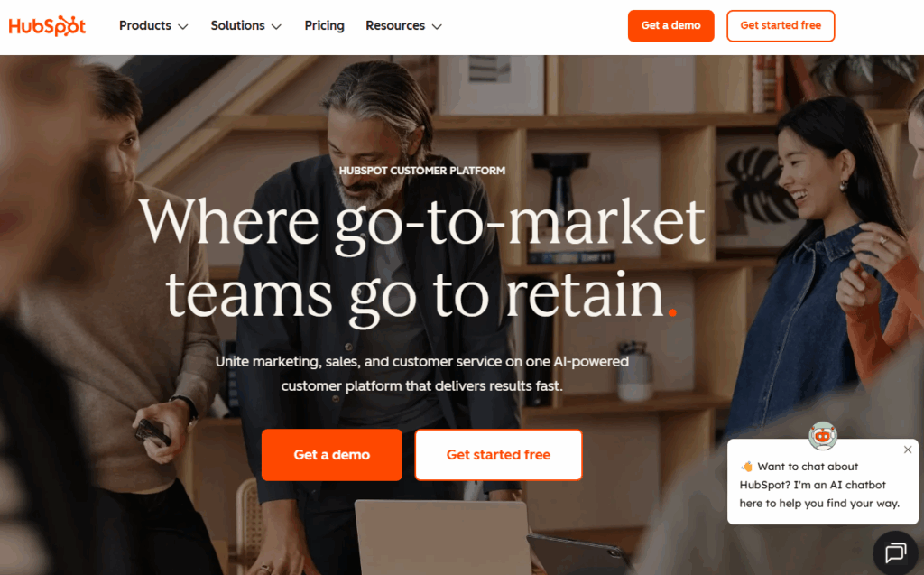Click the hero Get a demo button

(332, 455)
